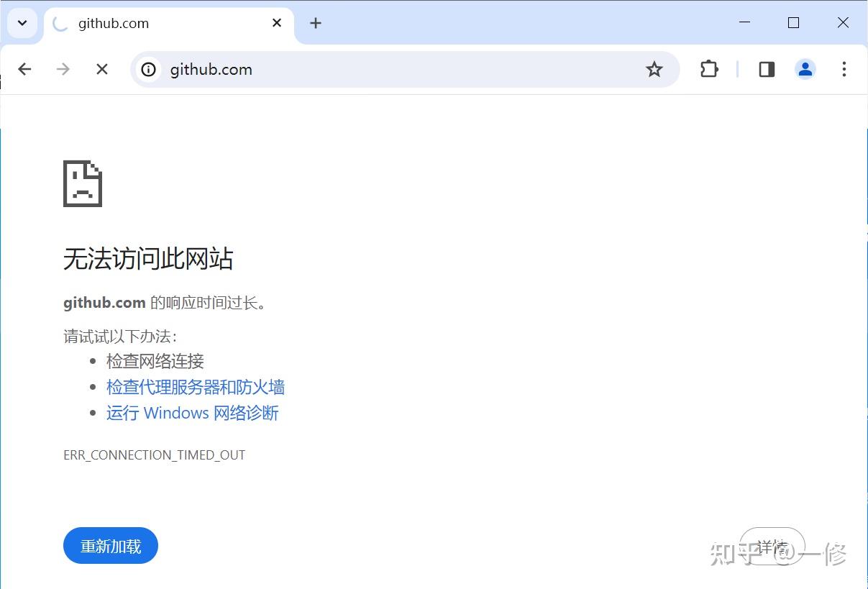Open the three-dot Chrome menu

click(844, 69)
